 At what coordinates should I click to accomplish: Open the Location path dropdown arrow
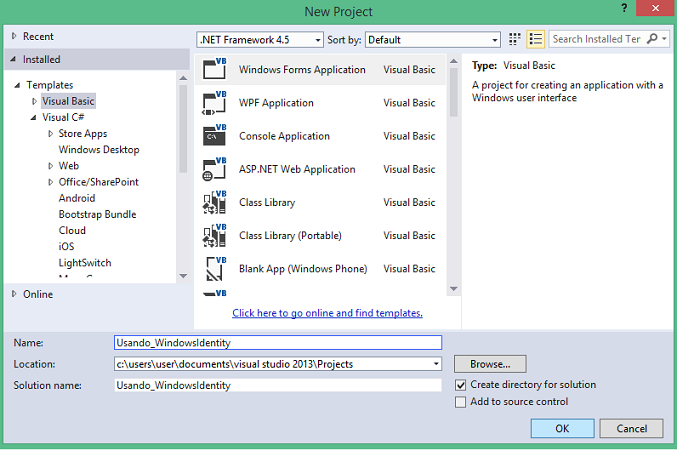(436, 364)
